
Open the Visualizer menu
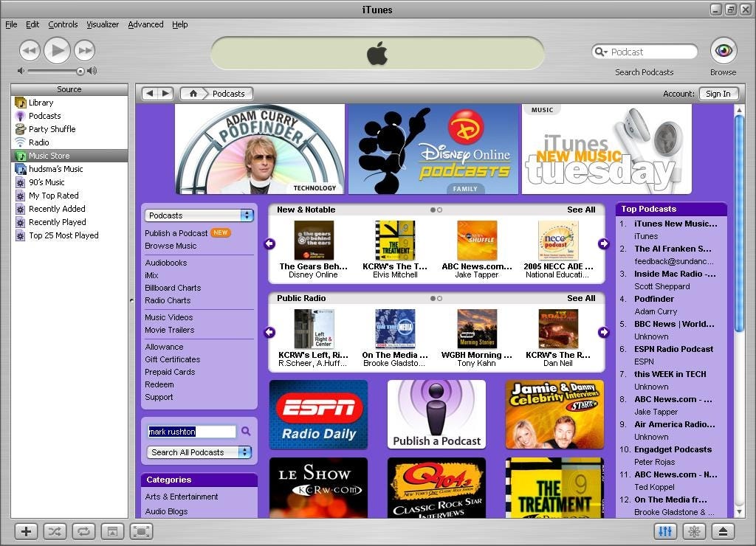103,24
